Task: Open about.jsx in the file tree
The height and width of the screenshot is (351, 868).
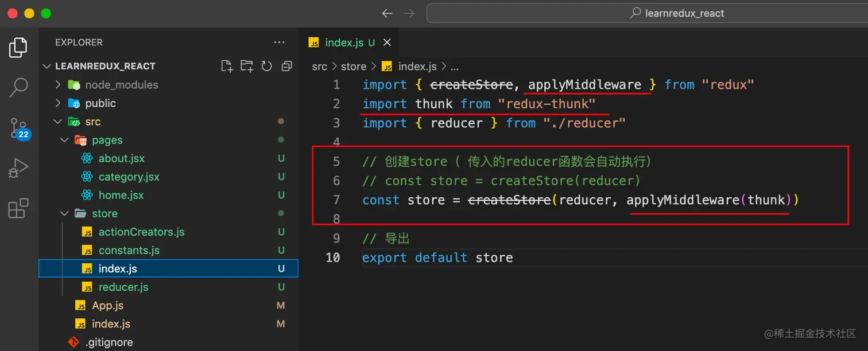Action: point(122,158)
